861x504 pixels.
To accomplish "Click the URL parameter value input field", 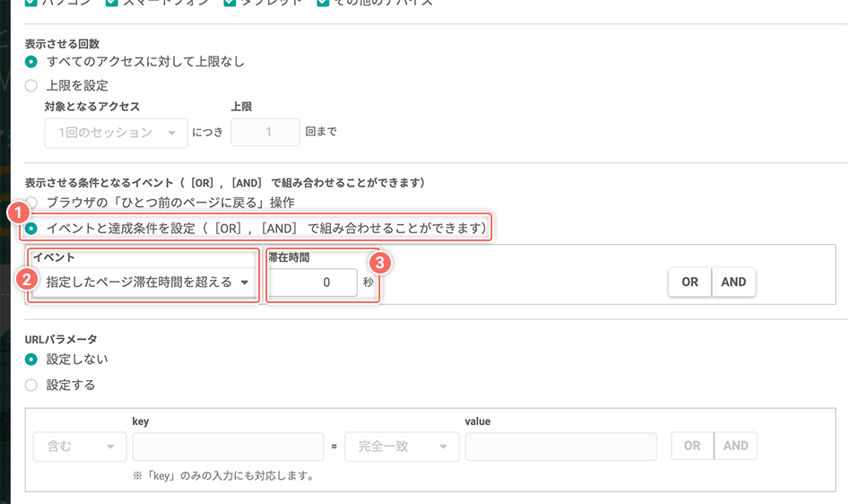I will tap(561, 447).
